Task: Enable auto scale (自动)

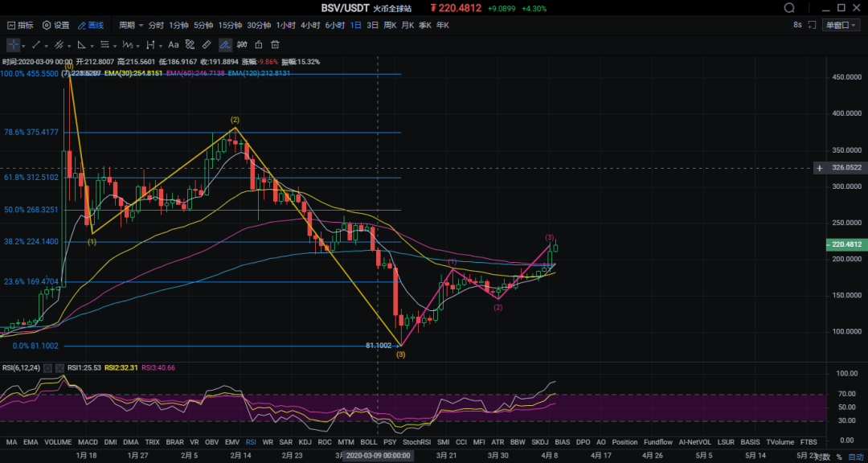Action: (855, 457)
